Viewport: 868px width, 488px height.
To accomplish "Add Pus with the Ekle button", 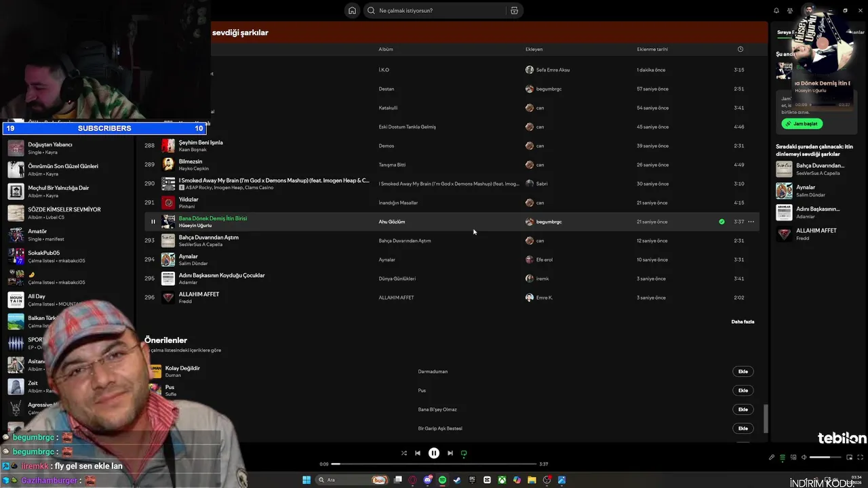I will 743,390.
